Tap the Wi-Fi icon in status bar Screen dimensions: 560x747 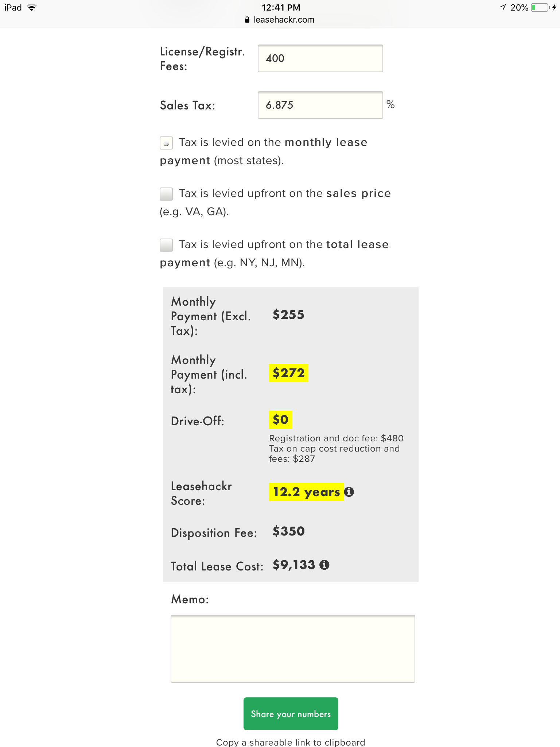[32, 8]
